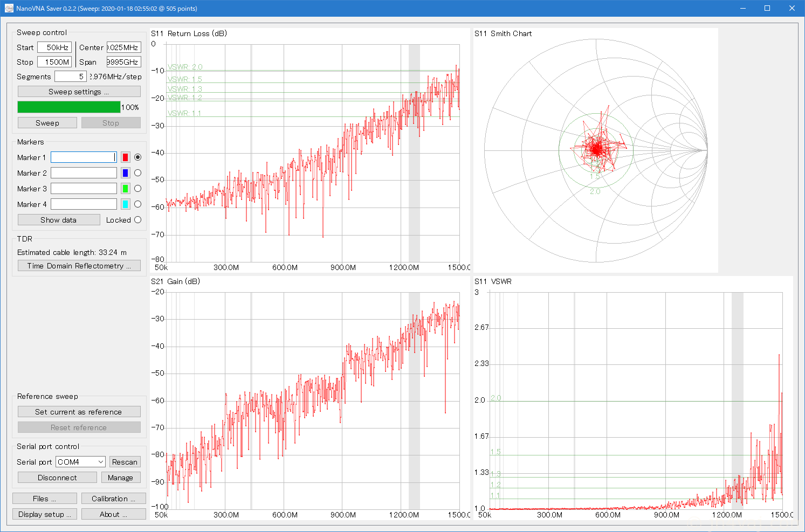Click the S11 Smith Chart plot
This screenshot has width=805, height=532.
tap(596, 151)
